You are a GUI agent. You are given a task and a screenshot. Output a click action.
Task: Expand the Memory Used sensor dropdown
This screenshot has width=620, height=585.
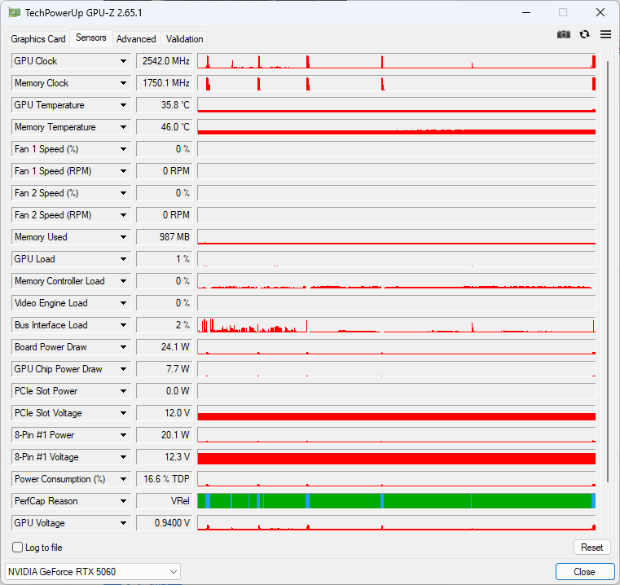click(x=123, y=237)
